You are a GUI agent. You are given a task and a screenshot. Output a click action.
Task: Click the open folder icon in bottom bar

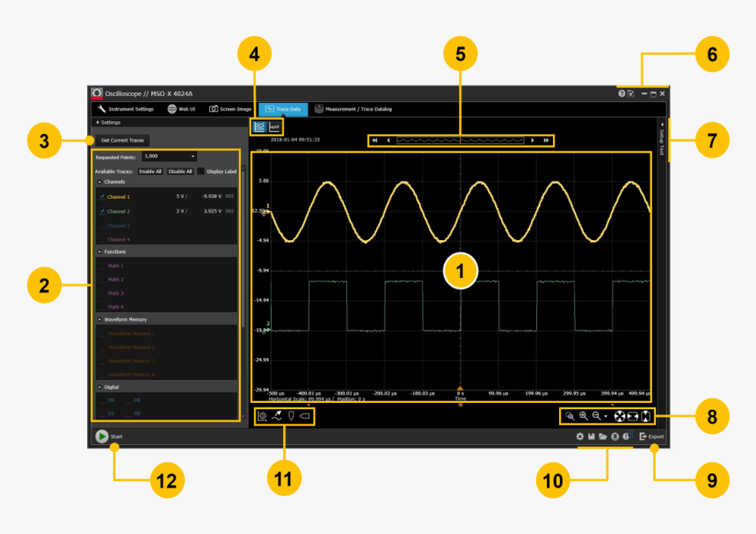click(603, 436)
